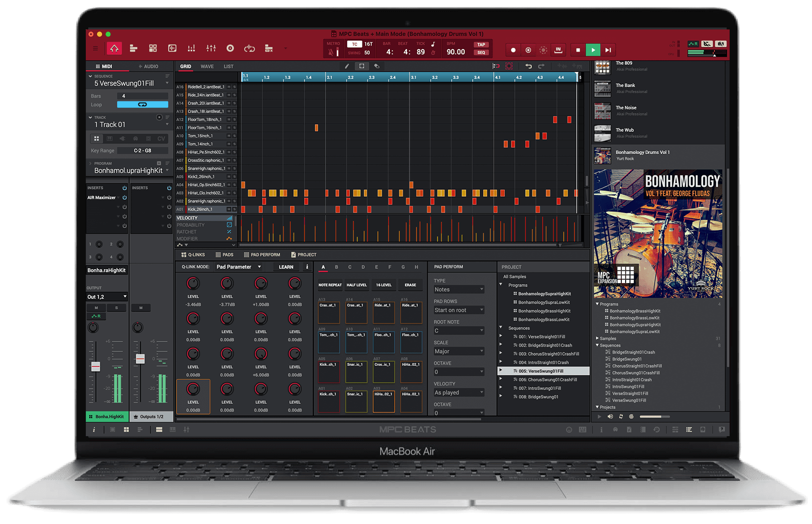The height and width of the screenshot is (524, 812).
Task: Open the Velocity As played dropdown
Action: pyautogui.click(x=459, y=393)
